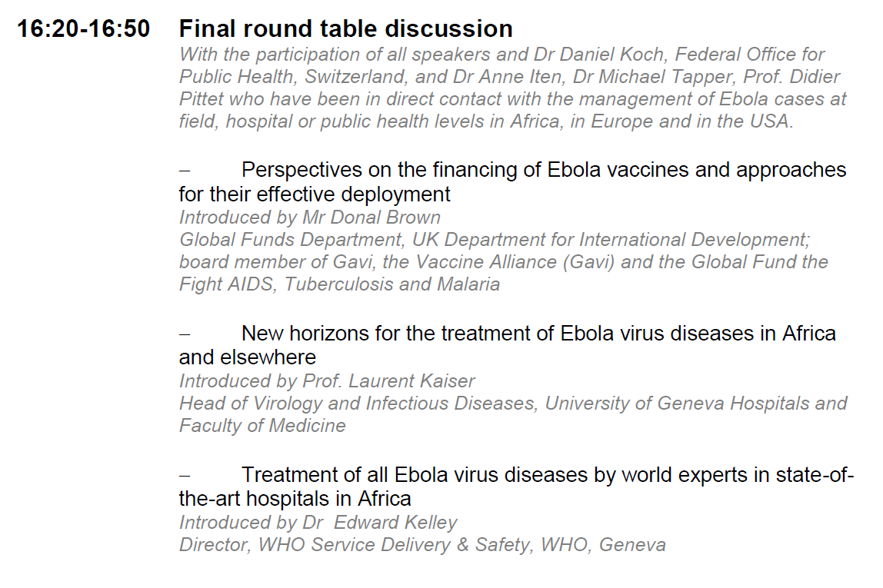Click Global Funds Department affiliation text
This screenshot has width=883, height=588.
(292, 240)
